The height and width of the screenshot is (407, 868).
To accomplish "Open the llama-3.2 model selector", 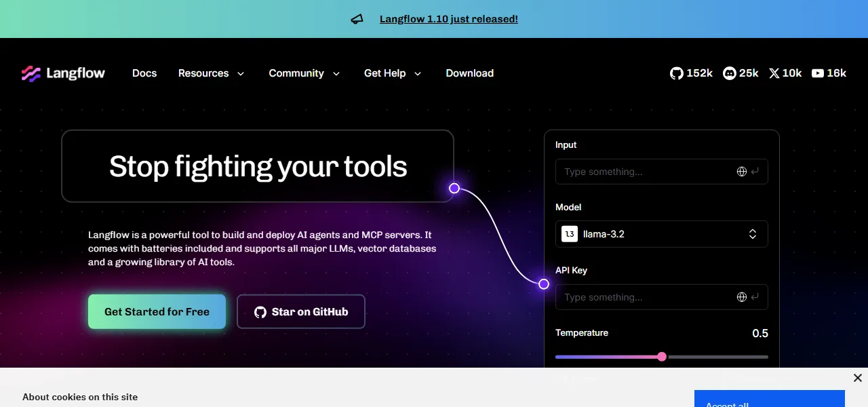I will [x=662, y=234].
